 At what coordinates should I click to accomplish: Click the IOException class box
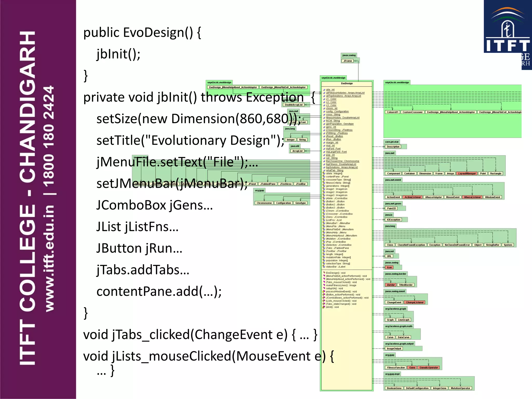(393, 220)
